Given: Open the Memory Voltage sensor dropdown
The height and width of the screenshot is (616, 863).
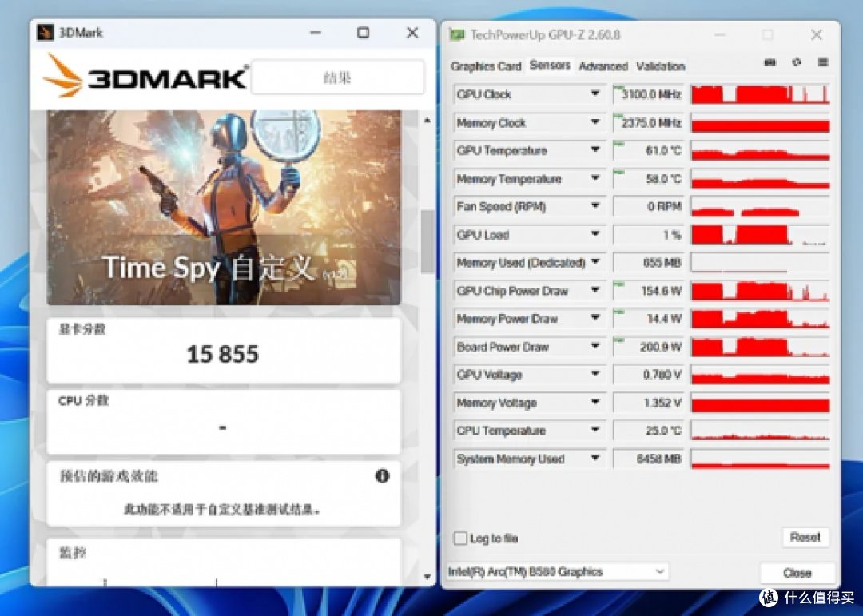Looking at the screenshot, I should click(x=595, y=402).
